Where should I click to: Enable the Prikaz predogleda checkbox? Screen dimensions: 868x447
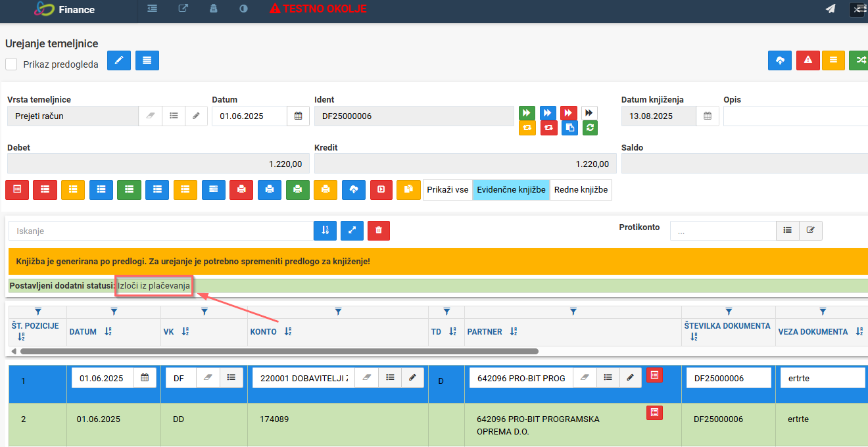coord(11,64)
